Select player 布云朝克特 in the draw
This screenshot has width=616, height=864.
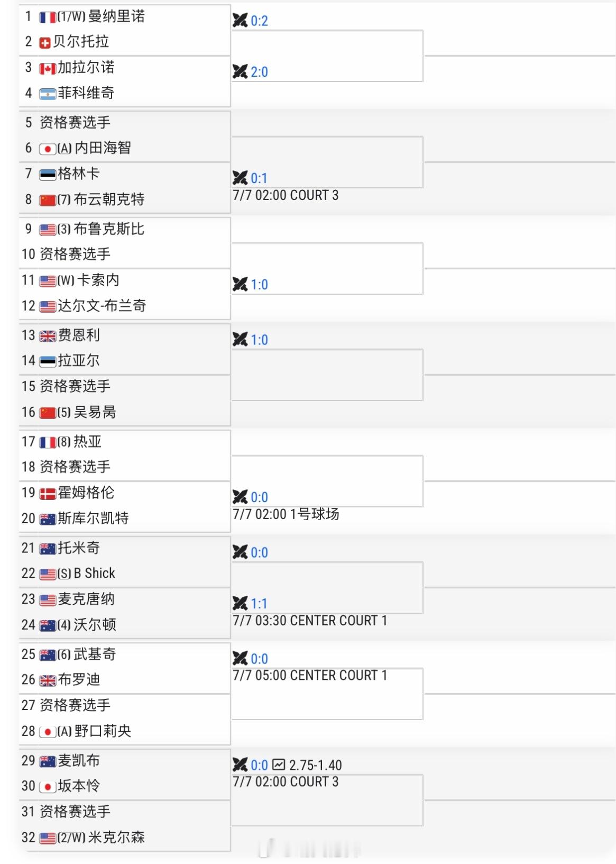(109, 199)
